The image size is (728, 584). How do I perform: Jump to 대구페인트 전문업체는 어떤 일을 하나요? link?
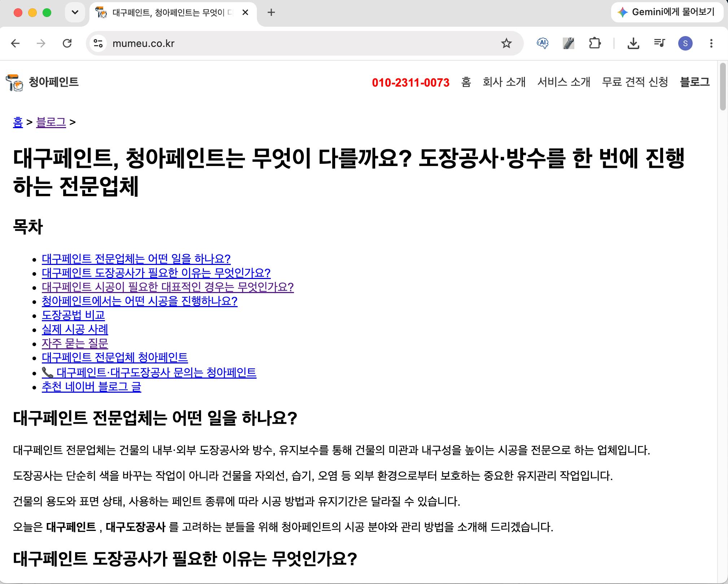pos(136,259)
